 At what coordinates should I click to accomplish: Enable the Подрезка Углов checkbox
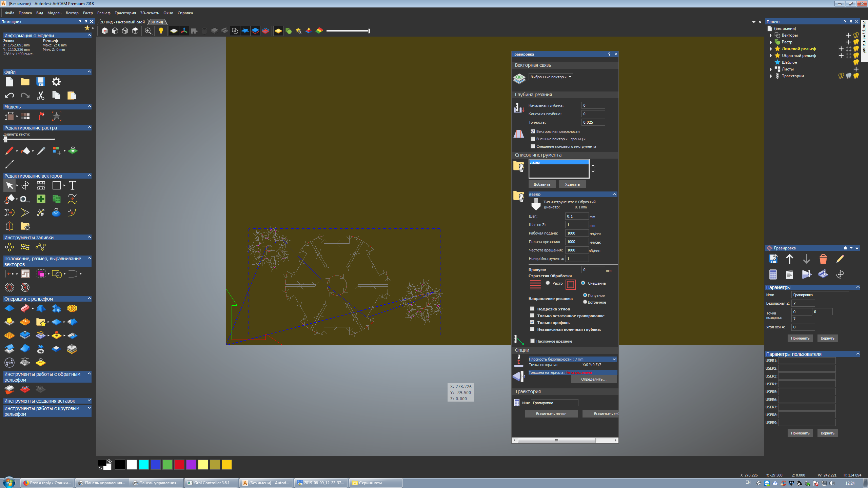pyautogui.click(x=532, y=309)
